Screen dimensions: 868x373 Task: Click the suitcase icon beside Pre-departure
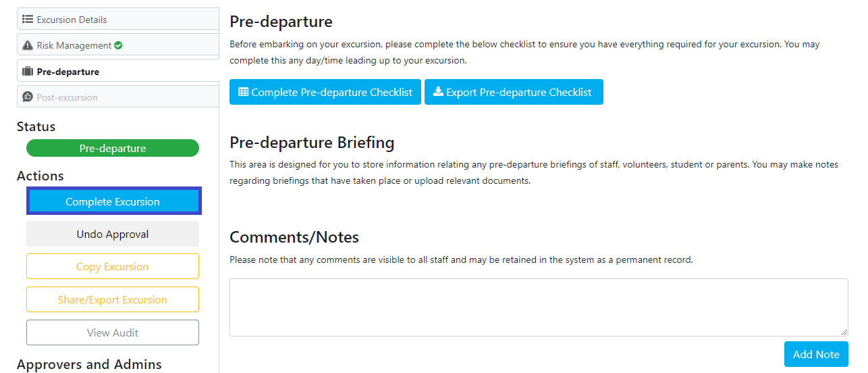pos(28,72)
